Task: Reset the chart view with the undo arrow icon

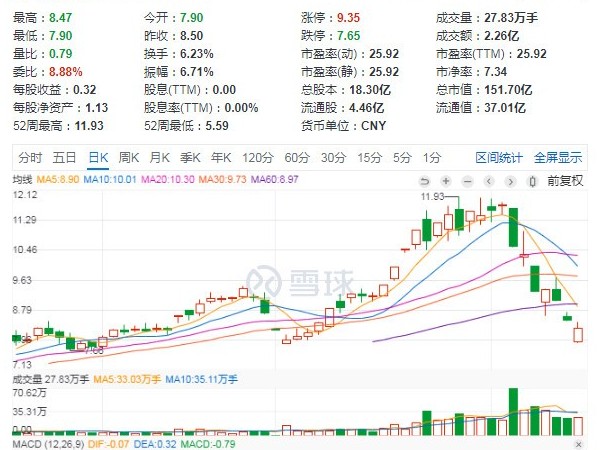Action: pos(424,181)
